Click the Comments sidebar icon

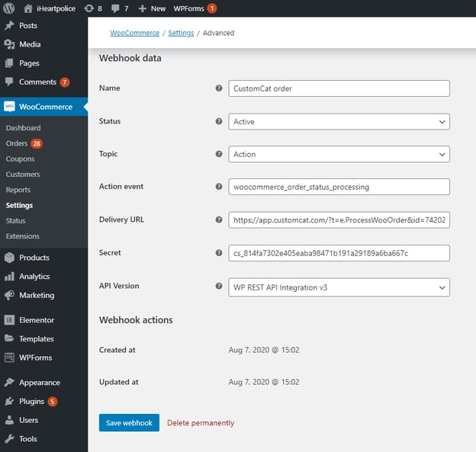coord(9,82)
